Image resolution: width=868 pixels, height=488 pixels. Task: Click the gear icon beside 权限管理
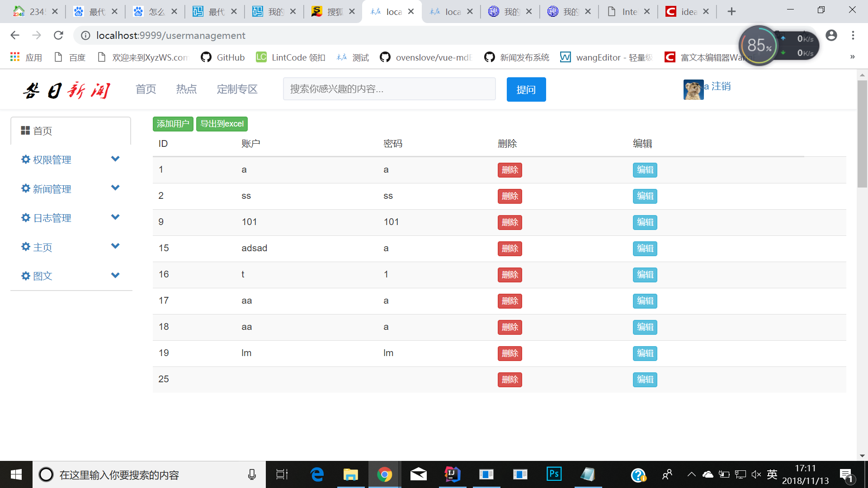pos(26,160)
